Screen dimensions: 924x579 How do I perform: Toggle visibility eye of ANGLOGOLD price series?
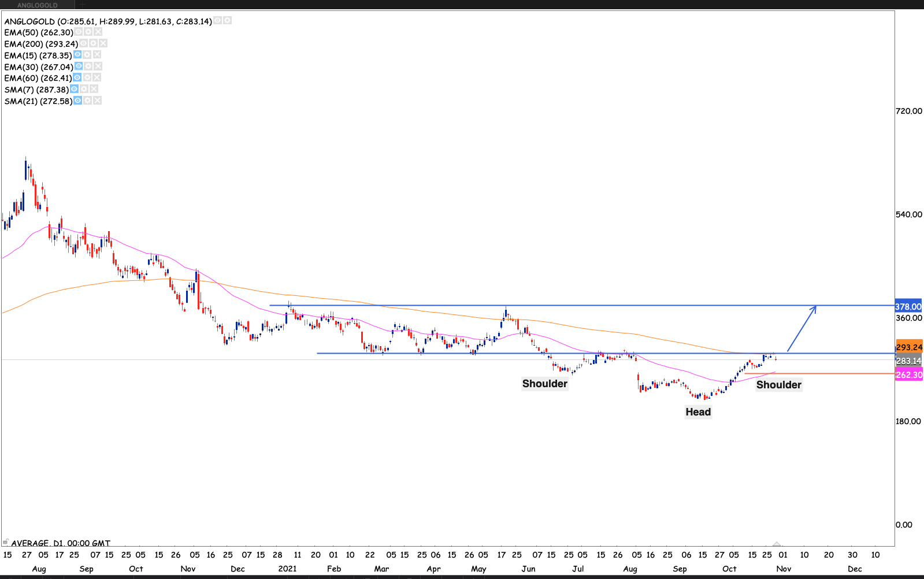pos(218,20)
